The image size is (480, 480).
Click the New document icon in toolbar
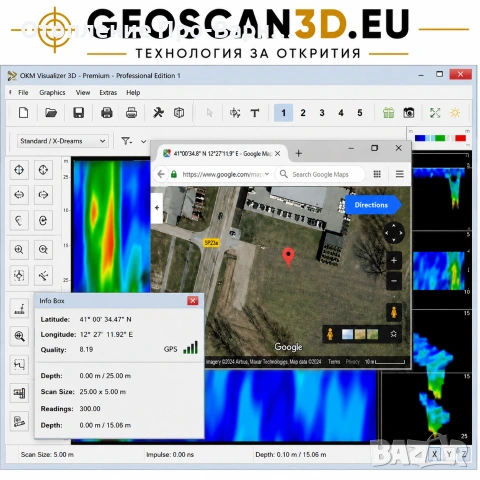[24, 113]
